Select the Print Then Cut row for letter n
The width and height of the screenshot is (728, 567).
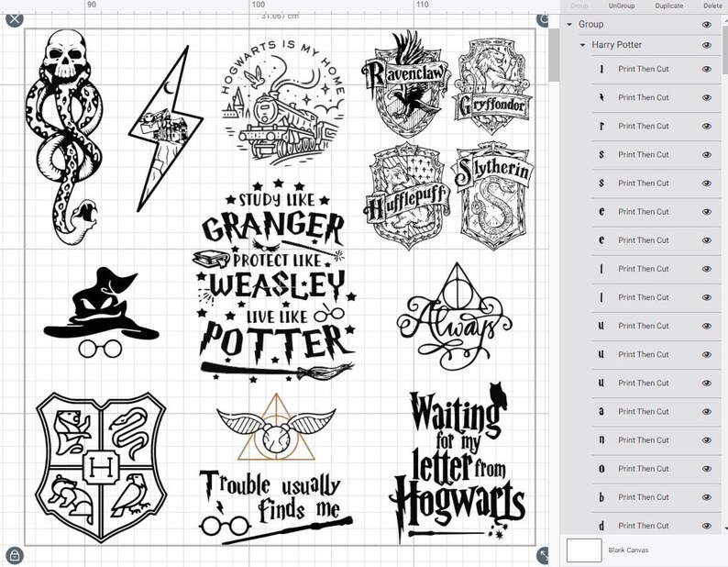[x=656, y=440]
